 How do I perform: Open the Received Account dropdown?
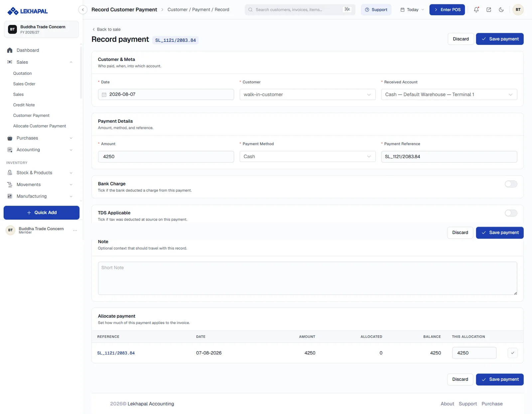click(449, 94)
